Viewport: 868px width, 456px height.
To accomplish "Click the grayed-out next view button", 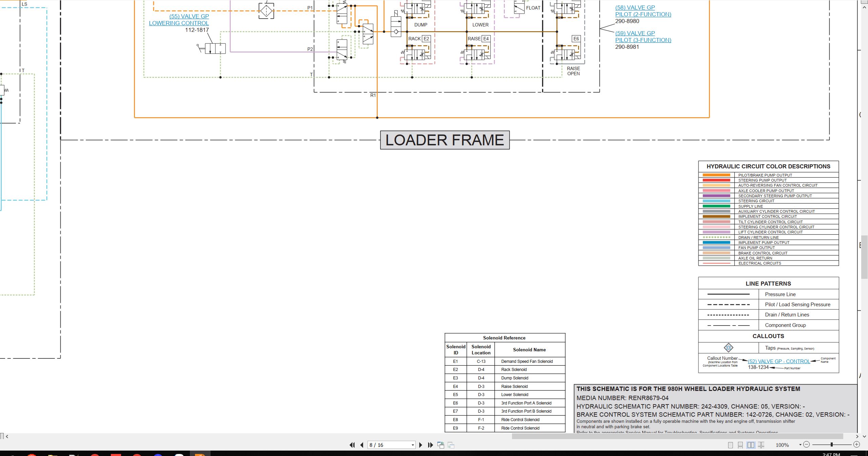I will pyautogui.click(x=451, y=445).
